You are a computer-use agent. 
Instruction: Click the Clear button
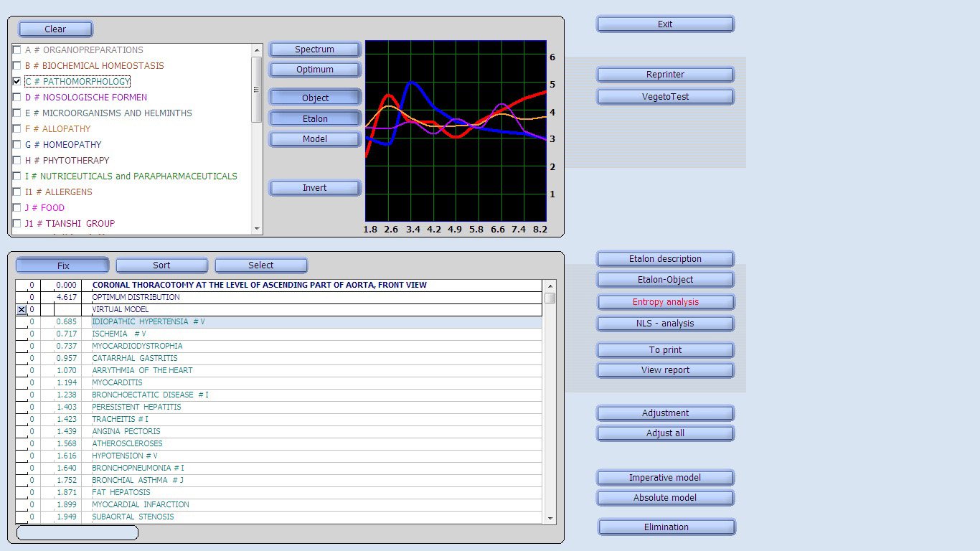pos(55,29)
